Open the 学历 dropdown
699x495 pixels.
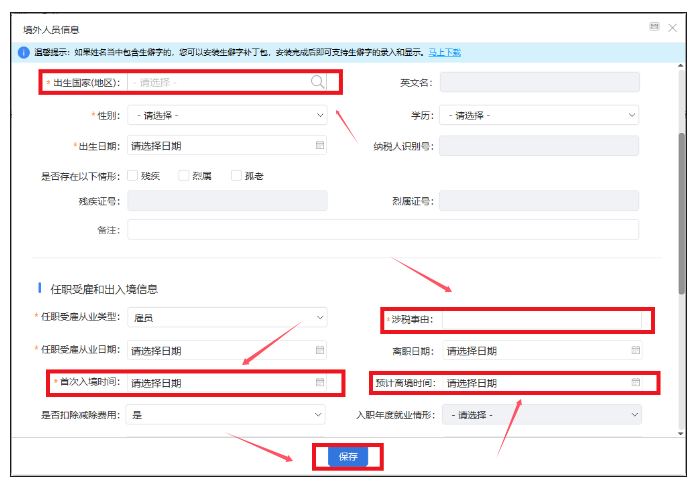[x=539, y=115]
